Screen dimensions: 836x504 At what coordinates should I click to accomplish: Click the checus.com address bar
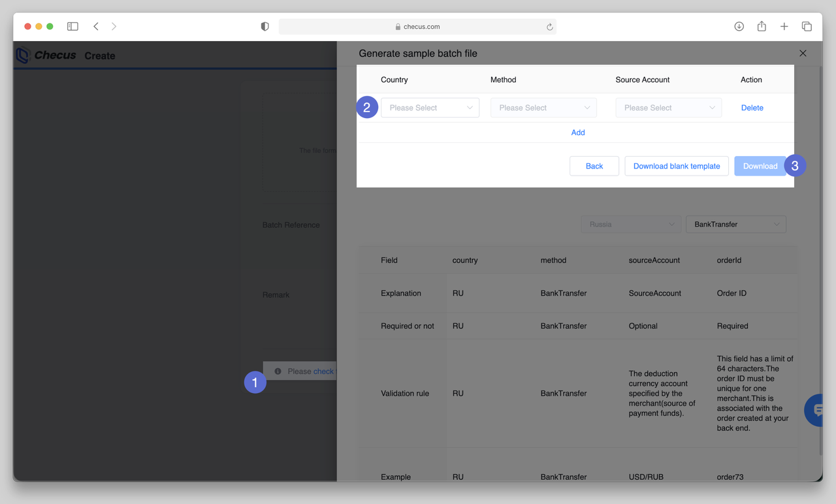(x=418, y=27)
